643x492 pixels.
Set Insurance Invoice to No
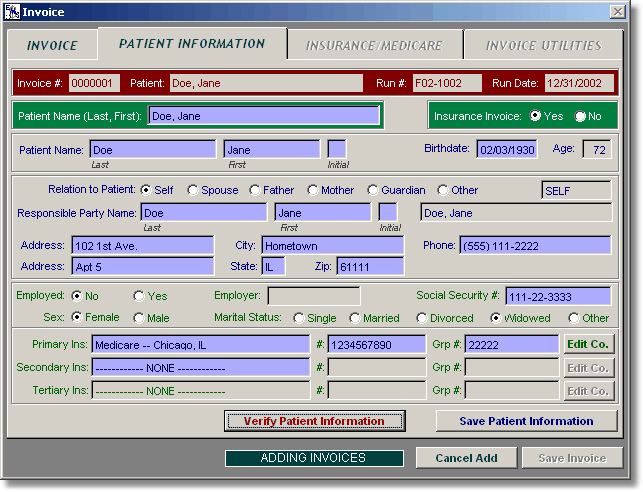581,116
